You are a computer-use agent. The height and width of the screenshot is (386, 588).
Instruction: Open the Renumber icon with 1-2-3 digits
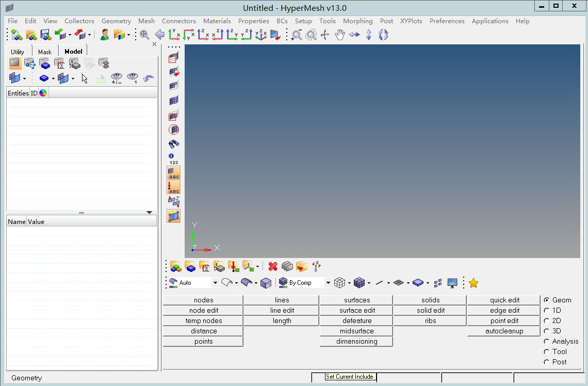tap(316, 266)
